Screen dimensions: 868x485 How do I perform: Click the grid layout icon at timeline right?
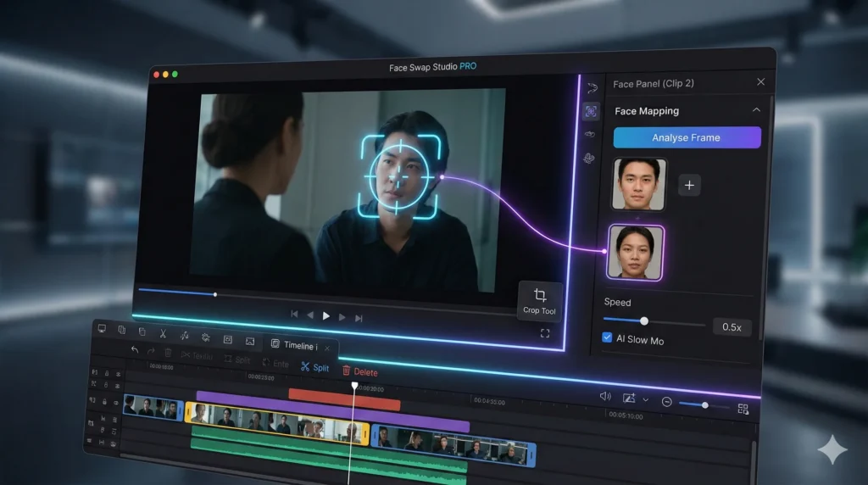pyautogui.click(x=743, y=409)
